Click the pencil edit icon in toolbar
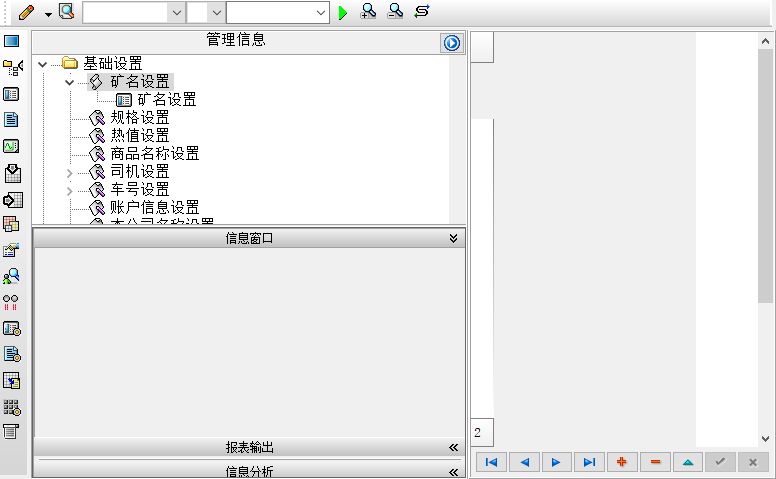This screenshot has height=479, width=776. pyautogui.click(x=26, y=12)
